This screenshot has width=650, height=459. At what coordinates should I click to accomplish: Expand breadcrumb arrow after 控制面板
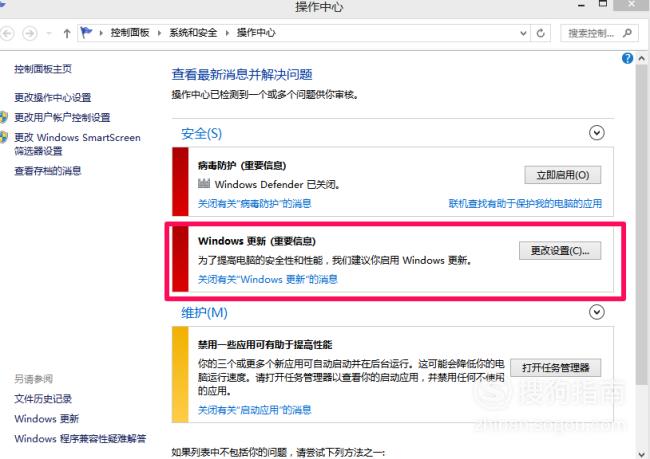pyautogui.click(x=159, y=33)
